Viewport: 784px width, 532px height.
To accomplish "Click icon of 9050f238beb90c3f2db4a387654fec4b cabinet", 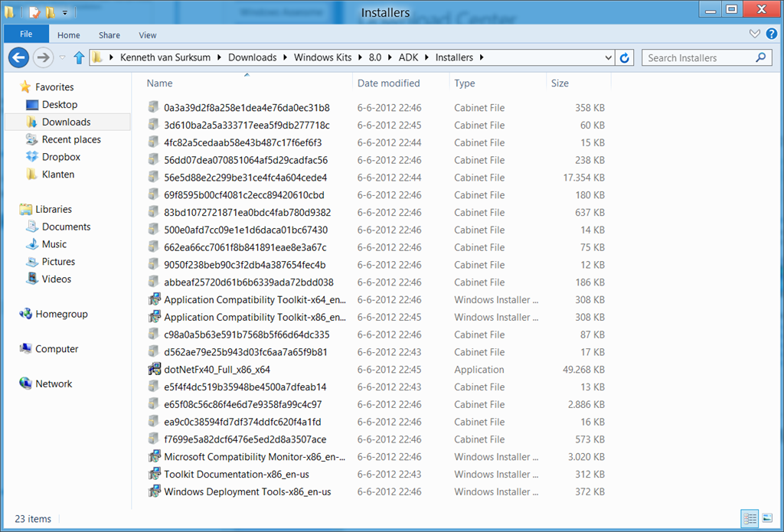I will (x=153, y=265).
